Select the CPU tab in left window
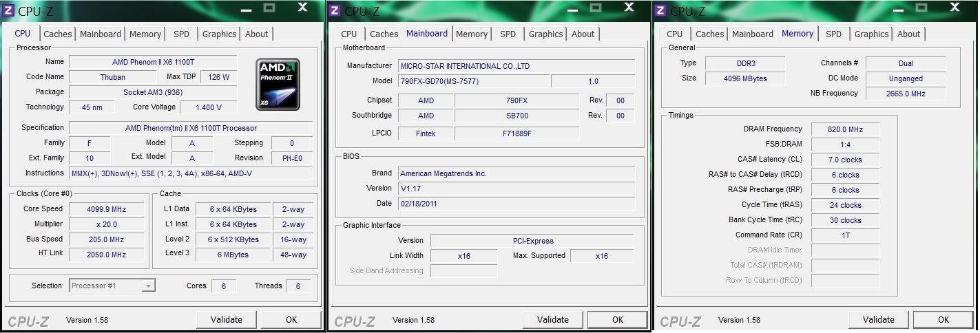This screenshot has height=333, width=980. [x=23, y=33]
